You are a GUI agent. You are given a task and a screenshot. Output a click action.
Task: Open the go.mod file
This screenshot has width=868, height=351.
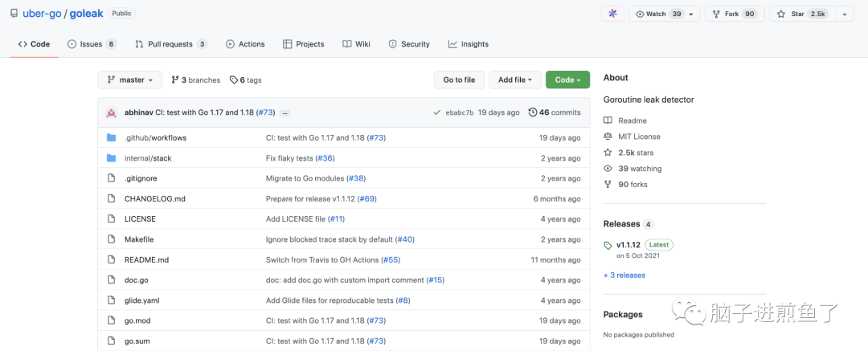pyautogui.click(x=137, y=320)
